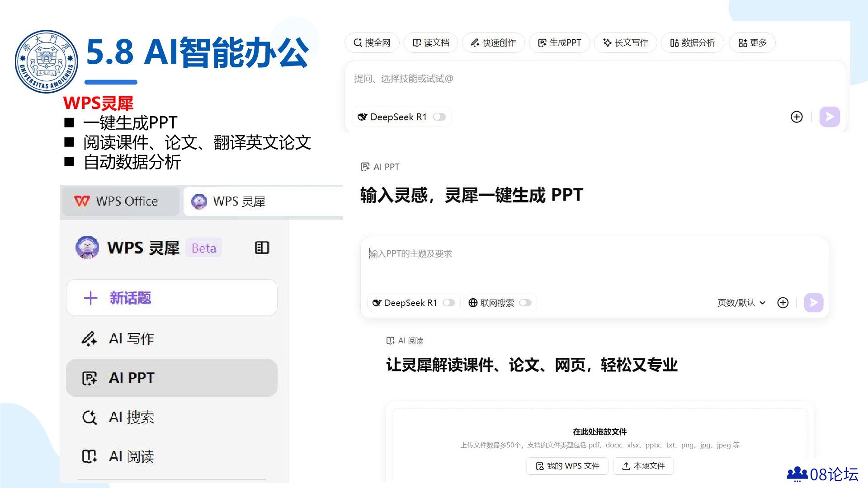Image resolution: width=868 pixels, height=488 pixels.
Task: Click the 更多 grid icon
Action: [742, 42]
